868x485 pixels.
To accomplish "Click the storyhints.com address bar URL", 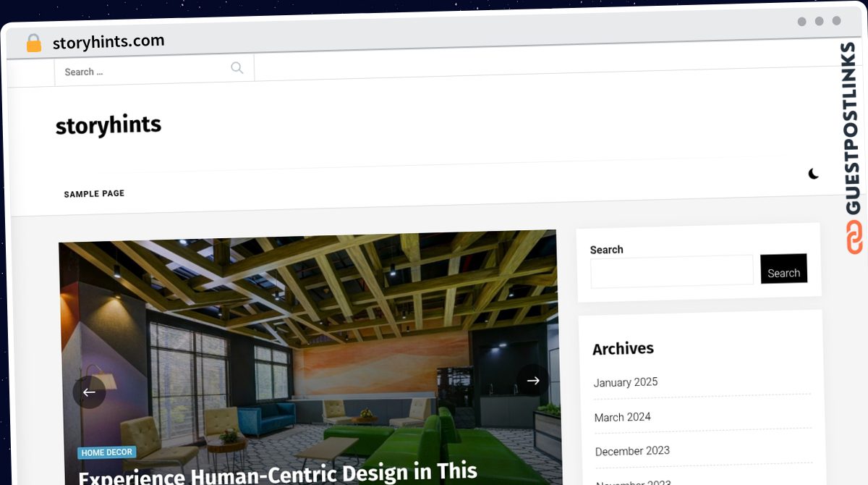I will click(109, 42).
